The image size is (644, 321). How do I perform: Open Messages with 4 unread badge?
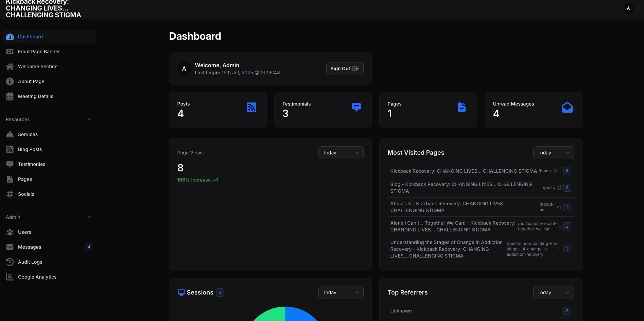tap(30, 247)
